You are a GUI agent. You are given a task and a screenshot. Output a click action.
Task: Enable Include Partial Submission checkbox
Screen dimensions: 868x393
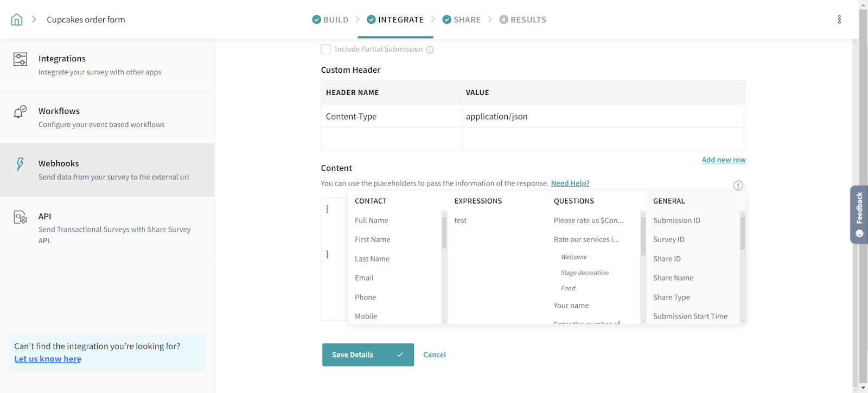[x=325, y=49]
